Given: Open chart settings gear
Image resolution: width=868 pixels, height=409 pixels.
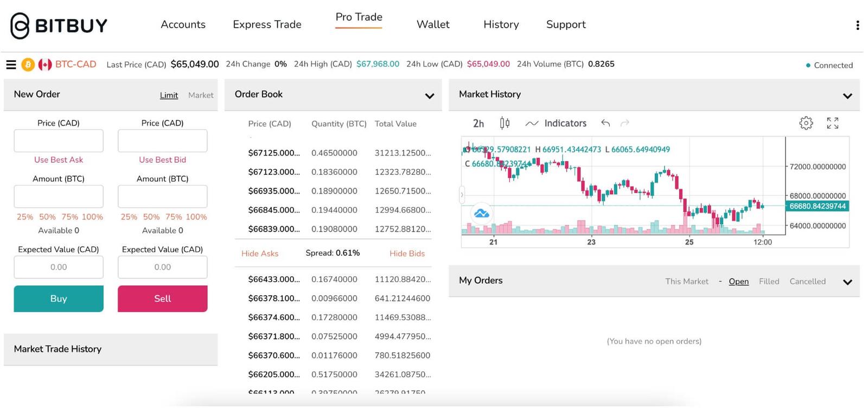Looking at the screenshot, I should [x=806, y=123].
